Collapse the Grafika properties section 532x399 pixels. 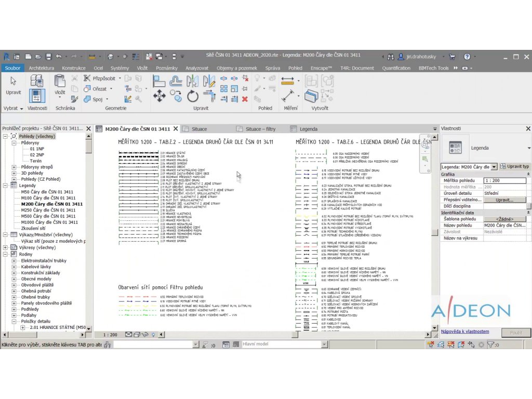[x=528, y=174]
